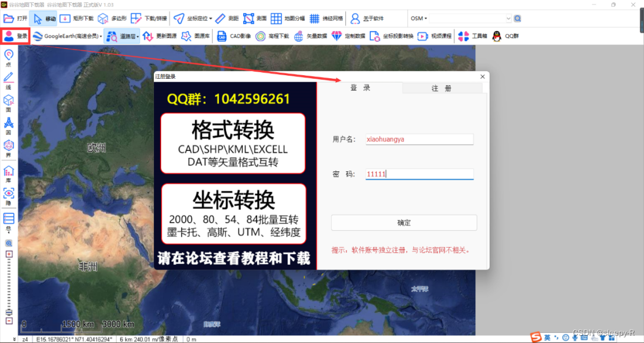Select the 移动 (move) cursor tool

point(44,18)
